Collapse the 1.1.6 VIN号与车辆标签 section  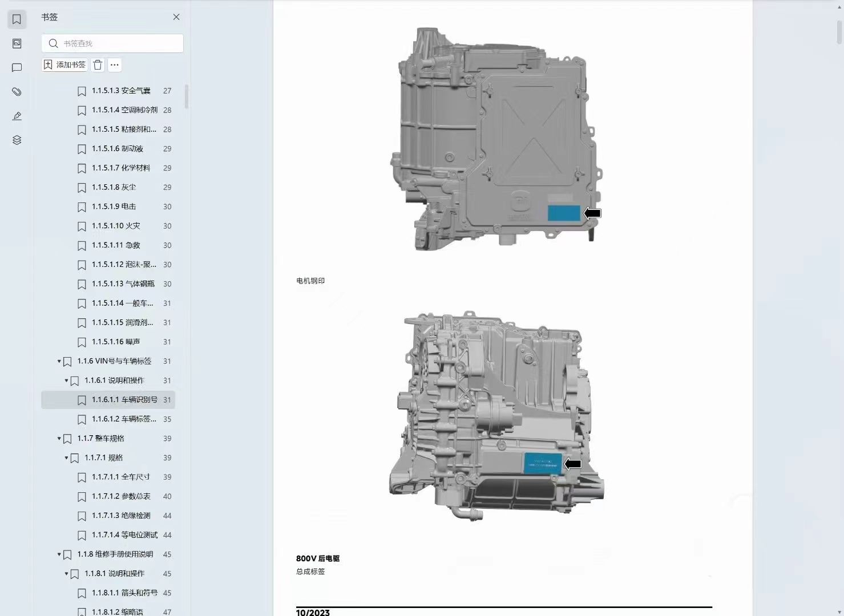point(59,362)
